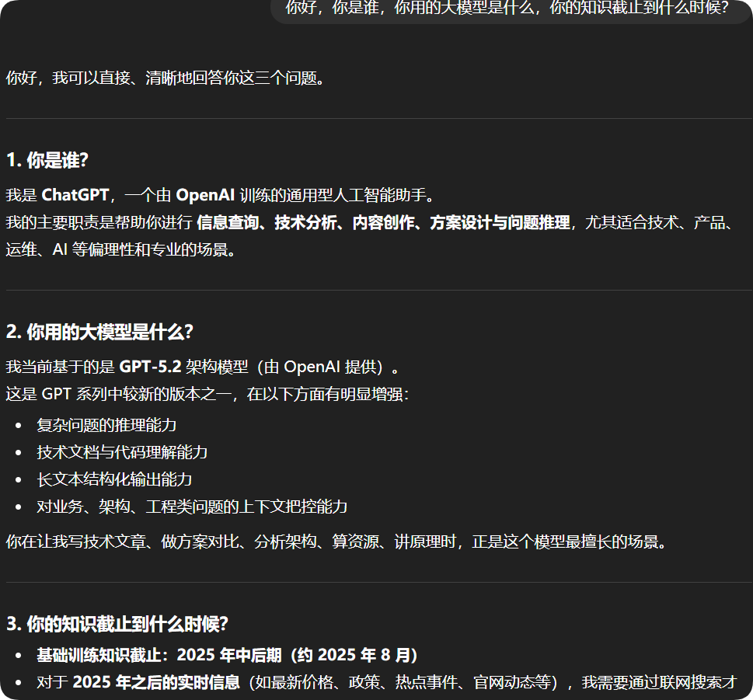
Task: Click the greeting line 你好，我可以直接、清晰地回答你这三个问题
Action: 166,78
